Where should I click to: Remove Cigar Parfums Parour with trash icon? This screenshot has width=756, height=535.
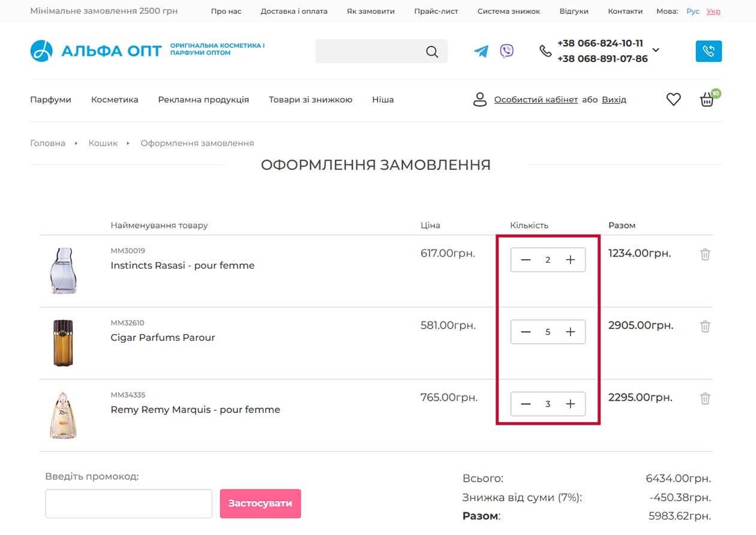click(x=705, y=326)
